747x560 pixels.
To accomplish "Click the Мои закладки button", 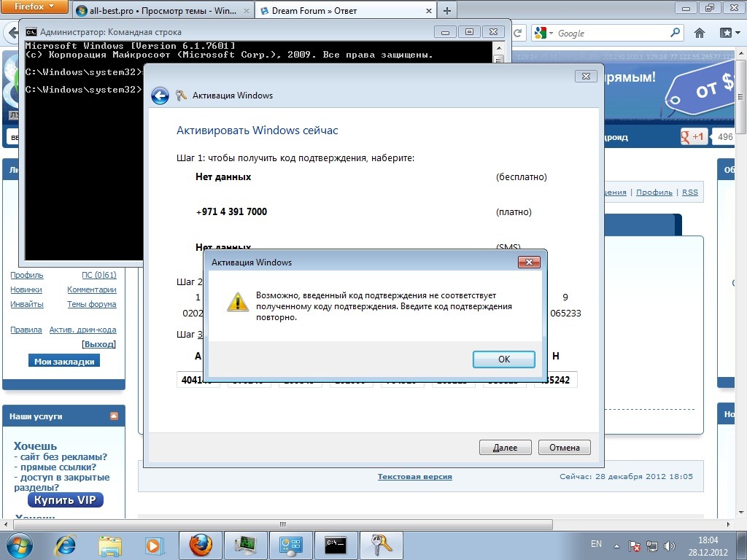I will pyautogui.click(x=64, y=362).
